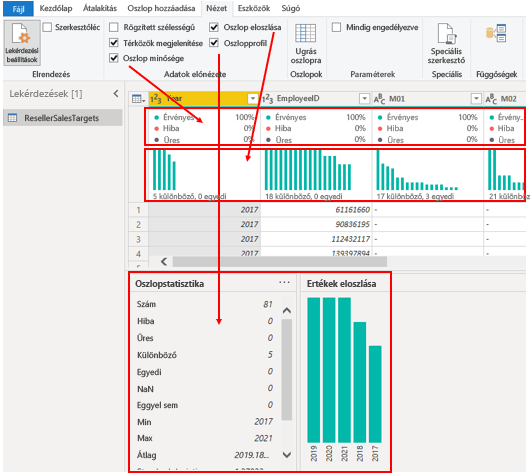The image size is (530, 476).
Task: Click cell value 112432117
Action: 351,239
